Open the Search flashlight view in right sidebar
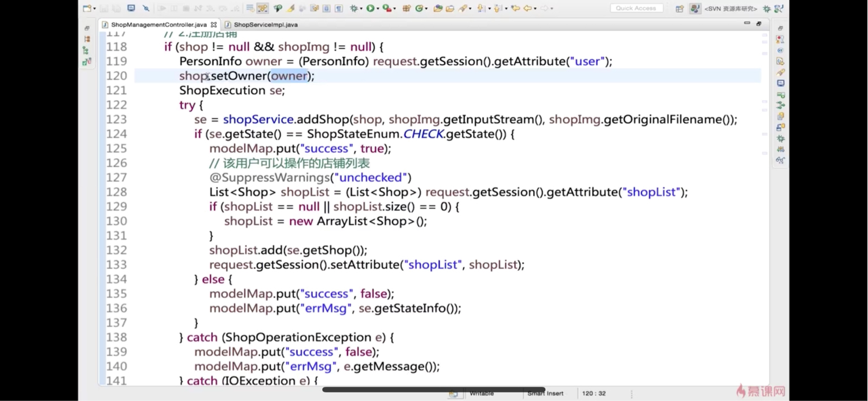This screenshot has width=868, height=401. (x=780, y=72)
